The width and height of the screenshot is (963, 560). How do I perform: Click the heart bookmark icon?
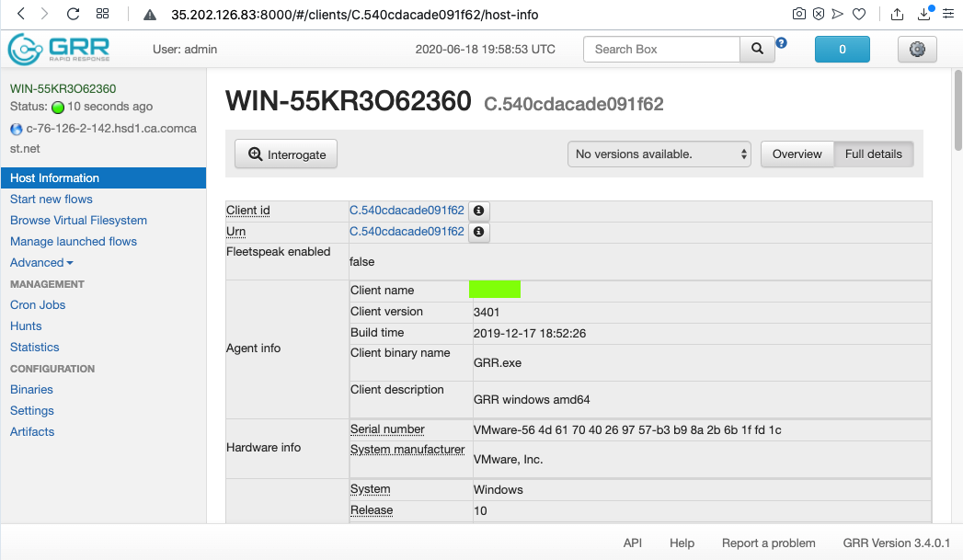pos(859,14)
